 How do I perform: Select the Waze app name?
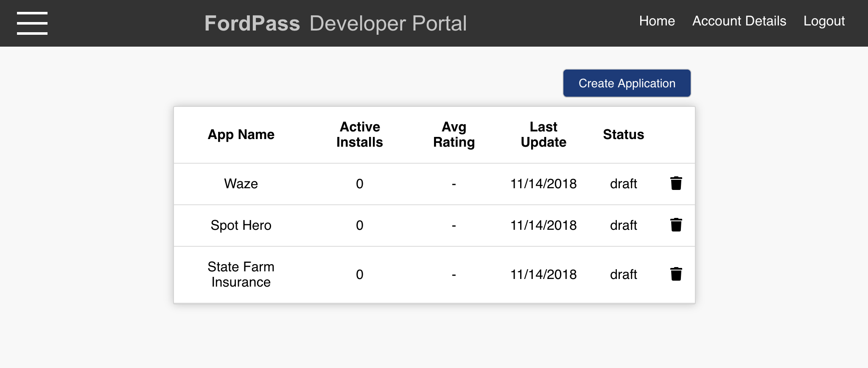pos(241,184)
